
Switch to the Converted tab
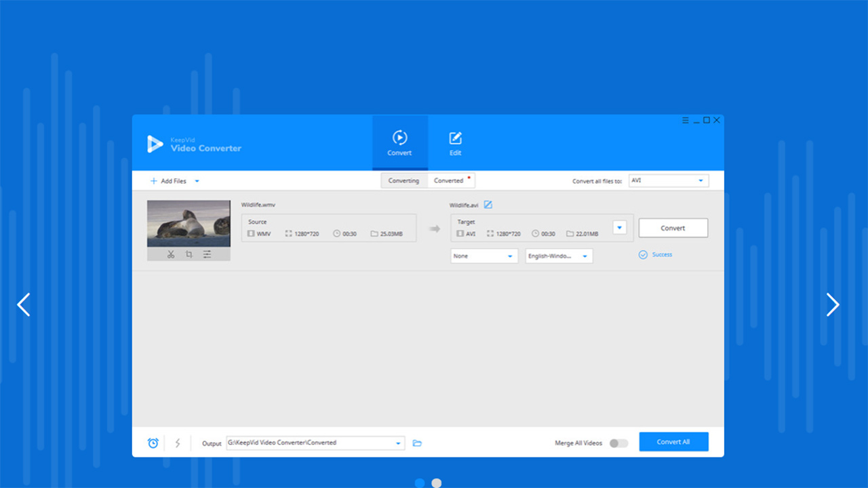(x=450, y=180)
